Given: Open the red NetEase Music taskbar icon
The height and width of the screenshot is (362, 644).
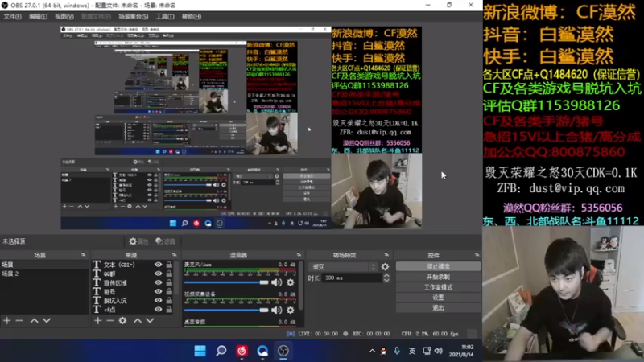Looking at the screenshot, I should point(242,351).
